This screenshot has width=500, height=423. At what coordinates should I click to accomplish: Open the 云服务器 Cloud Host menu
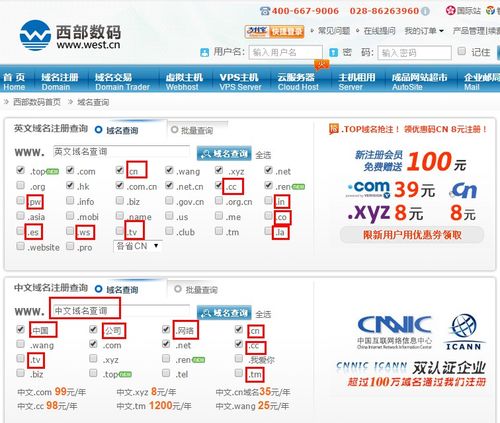click(x=298, y=82)
